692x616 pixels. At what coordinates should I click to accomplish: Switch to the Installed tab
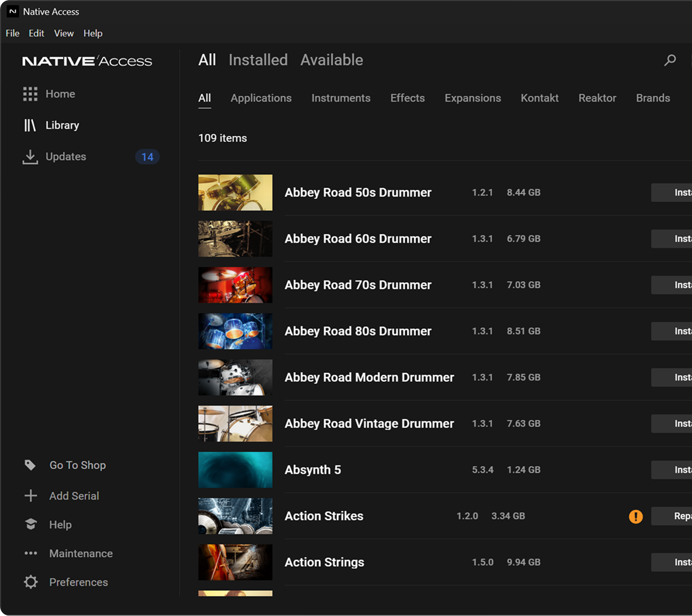point(258,60)
